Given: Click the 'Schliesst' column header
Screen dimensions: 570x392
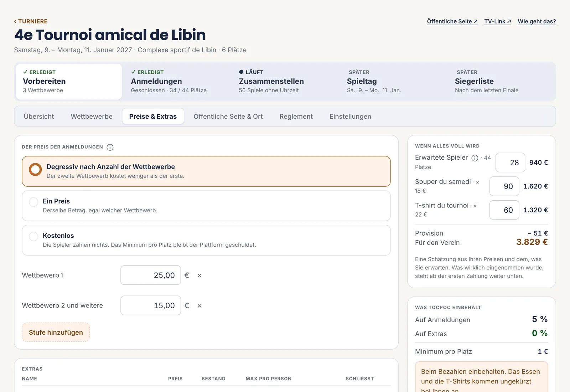Looking at the screenshot, I should pos(360,379).
